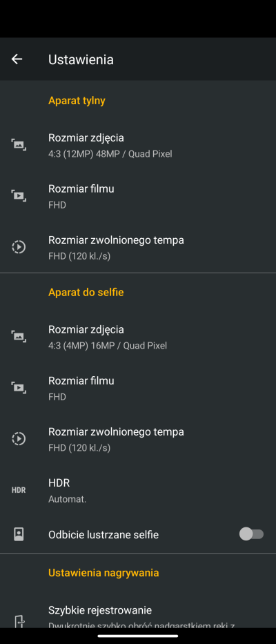The image size is (276, 644).
Task: Select selfie Rozmiar zwolnionego tempa entry
Action: (138, 439)
